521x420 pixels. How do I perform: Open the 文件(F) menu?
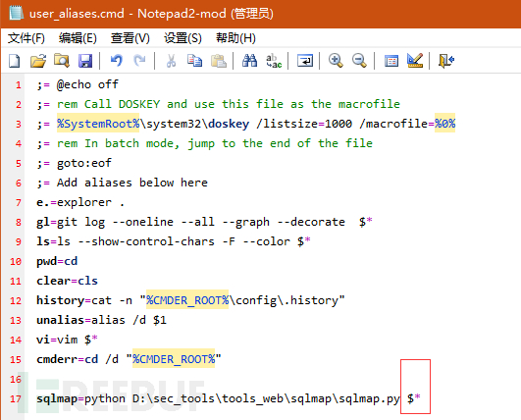point(26,38)
